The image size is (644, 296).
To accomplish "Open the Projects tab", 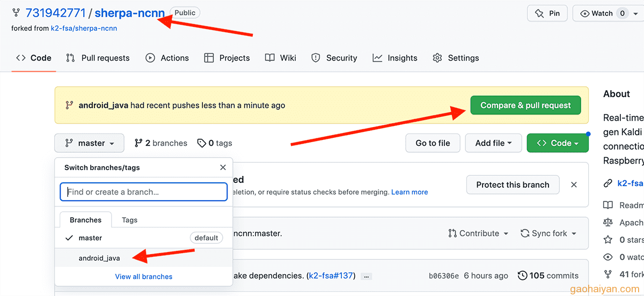I will pos(228,58).
